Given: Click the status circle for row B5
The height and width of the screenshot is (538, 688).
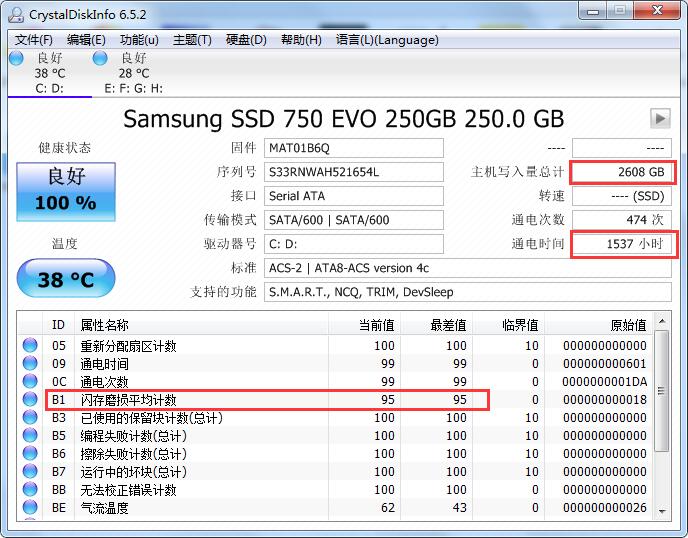Looking at the screenshot, I should tap(30, 435).
